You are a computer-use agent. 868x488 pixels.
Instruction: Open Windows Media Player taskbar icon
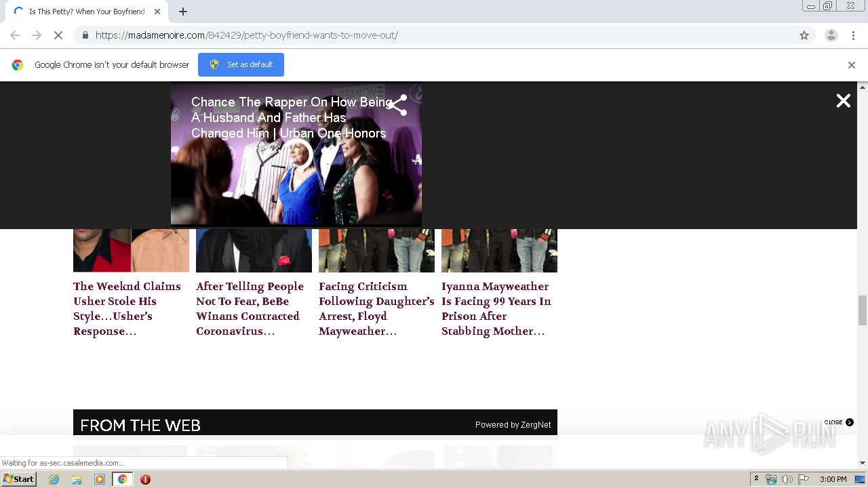100,479
